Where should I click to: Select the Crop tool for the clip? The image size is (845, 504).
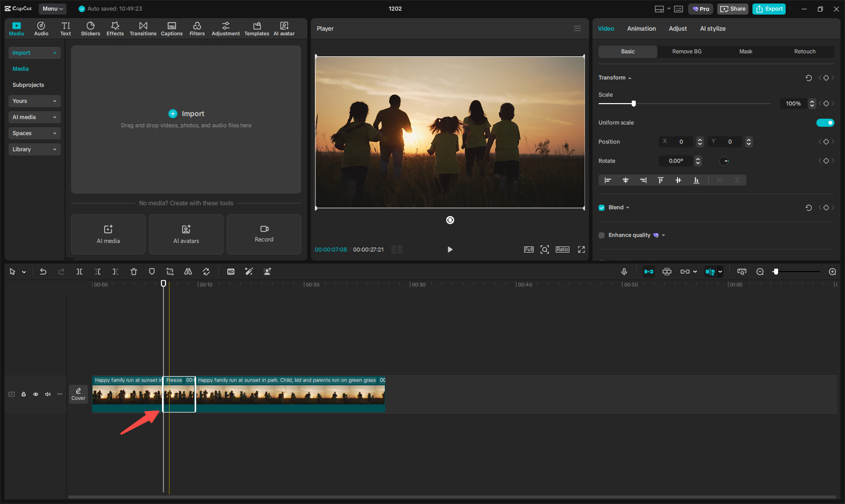tap(170, 272)
